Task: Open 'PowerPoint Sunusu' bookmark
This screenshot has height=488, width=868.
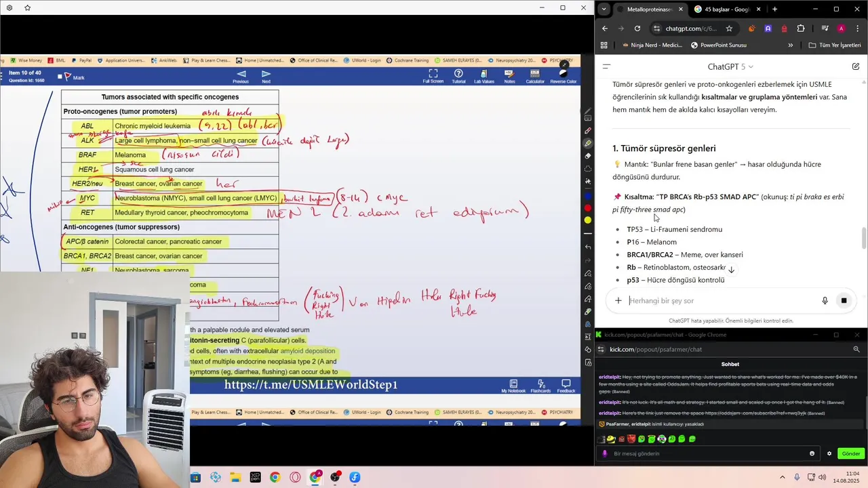Action: pyautogui.click(x=718, y=45)
